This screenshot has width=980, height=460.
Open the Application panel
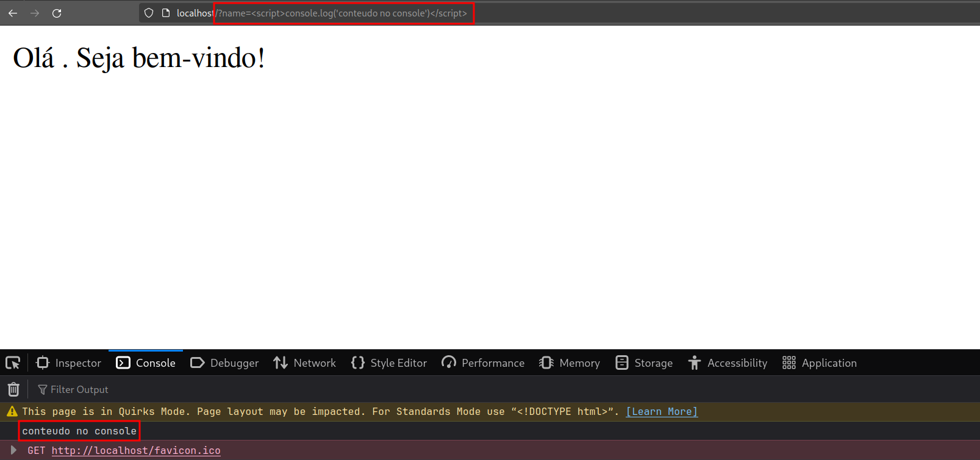820,363
